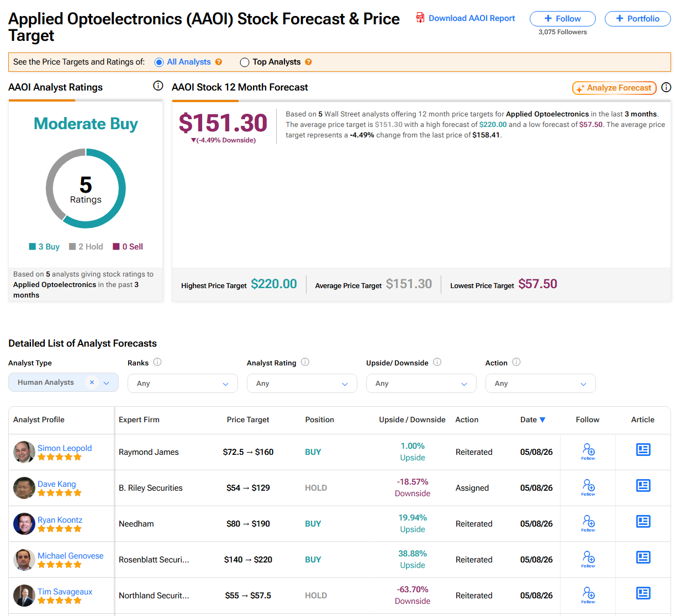The height and width of the screenshot is (616, 676).
Task: Follow analyst Dave Kang via follow icon
Action: 588,487
